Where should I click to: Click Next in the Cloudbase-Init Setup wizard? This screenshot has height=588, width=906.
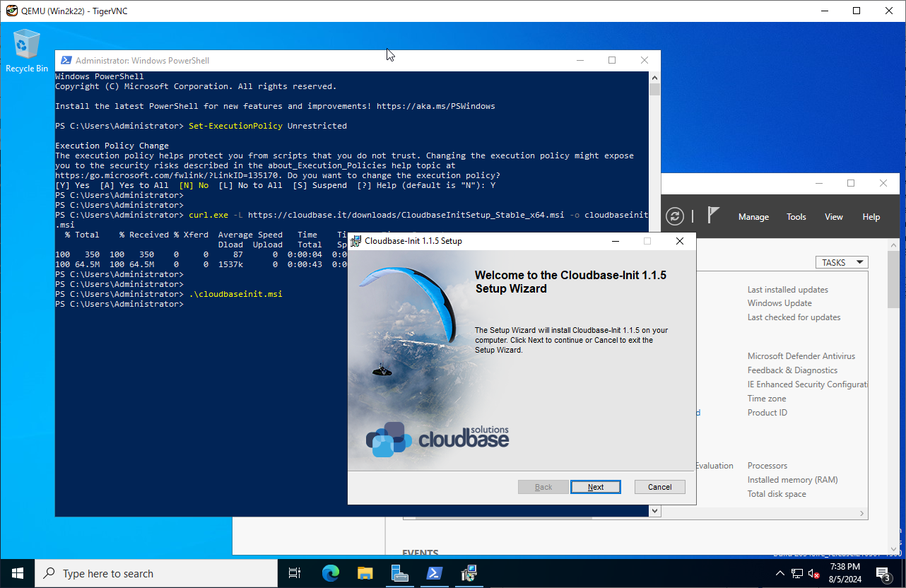click(x=596, y=487)
